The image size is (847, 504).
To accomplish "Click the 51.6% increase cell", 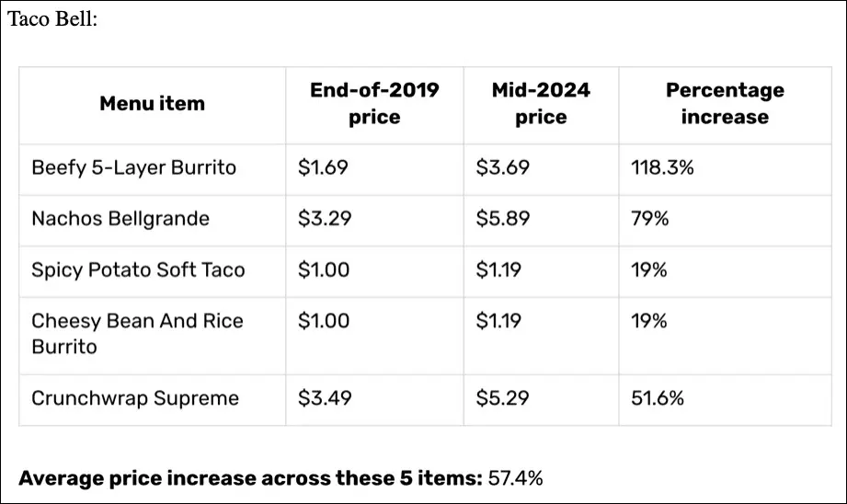I will click(658, 398).
